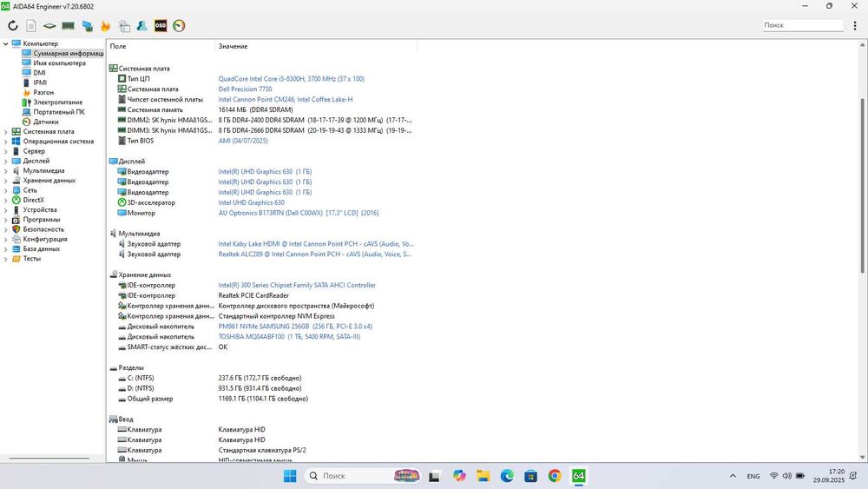The image size is (868, 489).
Task: Open the QuadCore Intel Core i5-8300H link
Action: [291, 79]
